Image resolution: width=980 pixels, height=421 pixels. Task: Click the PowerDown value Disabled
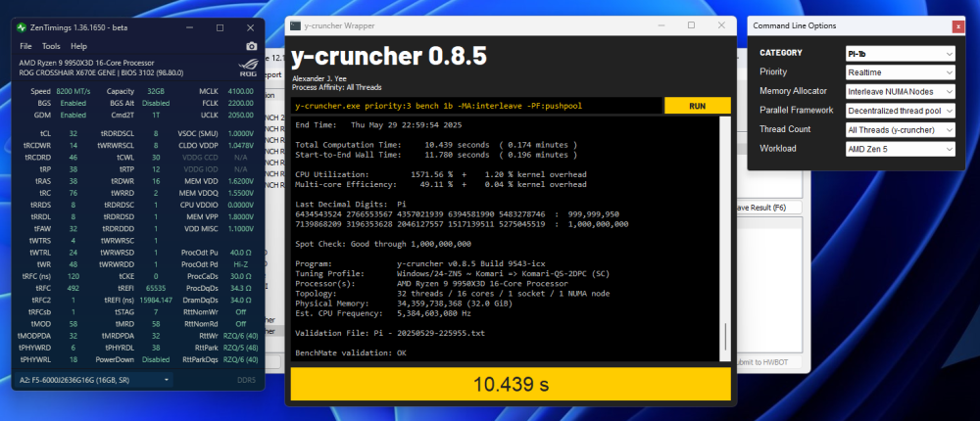(x=156, y=359)
